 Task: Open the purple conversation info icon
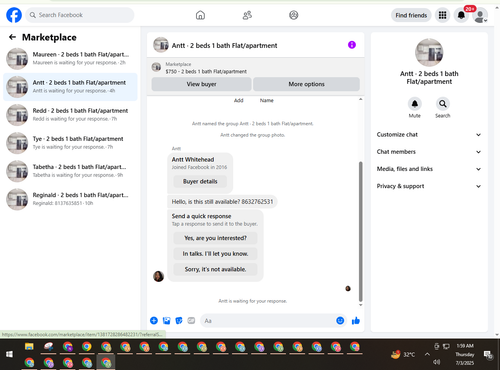352,45
